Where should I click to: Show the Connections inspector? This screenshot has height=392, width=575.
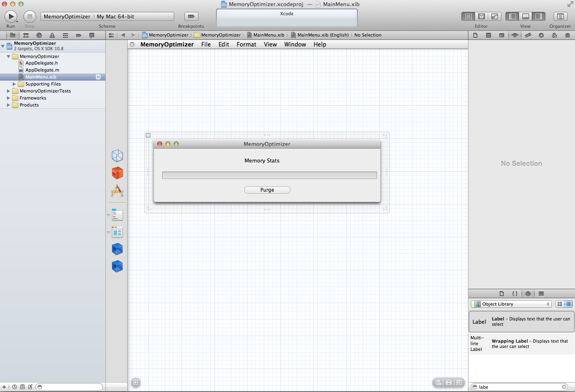[541, 35]
